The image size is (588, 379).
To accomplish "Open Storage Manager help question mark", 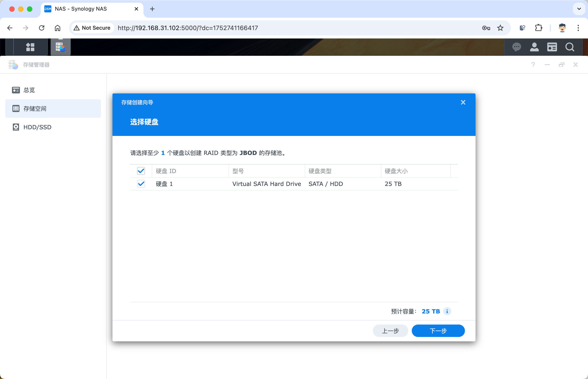I will [533, 65].
